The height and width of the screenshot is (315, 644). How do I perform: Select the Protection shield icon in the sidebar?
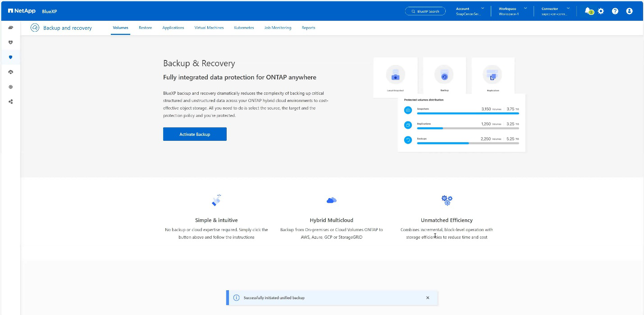coord(11,57)
